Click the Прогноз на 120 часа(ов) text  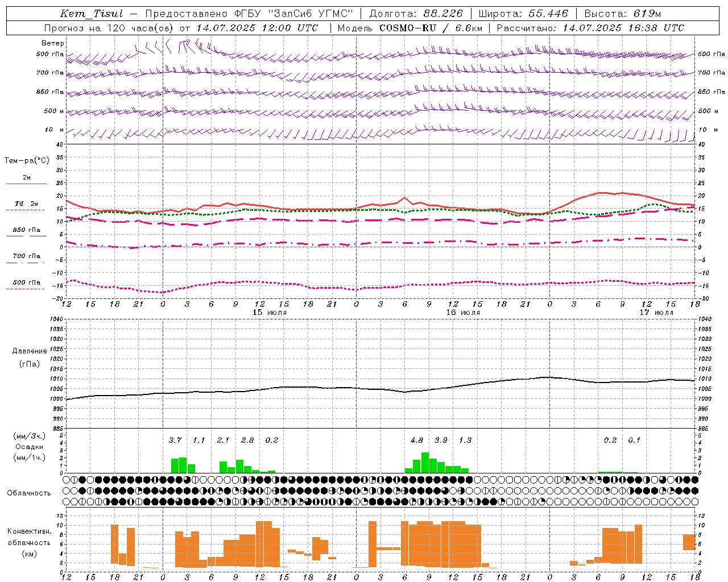pos(109,28)
